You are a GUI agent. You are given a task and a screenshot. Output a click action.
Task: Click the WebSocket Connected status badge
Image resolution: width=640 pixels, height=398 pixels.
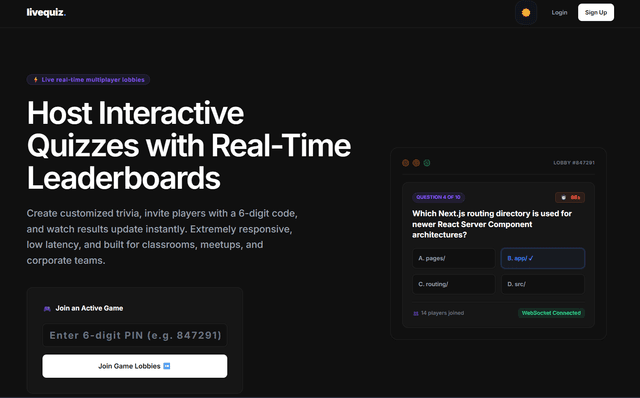point(551,313)
